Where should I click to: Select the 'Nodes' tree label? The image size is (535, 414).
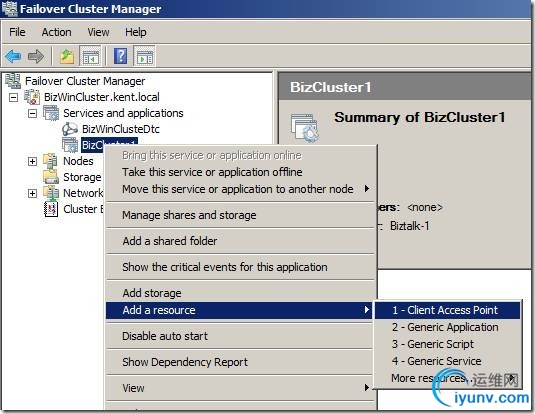[x=78, y=161]
